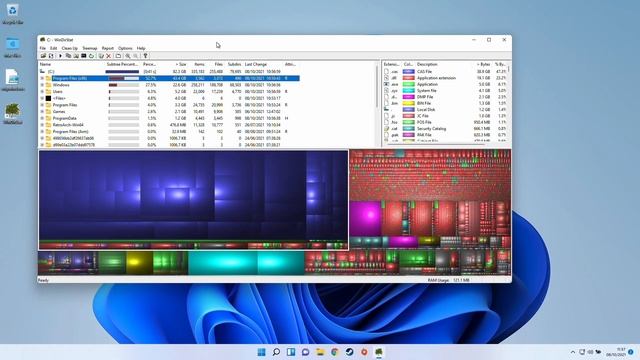Click the blue CAS File color swatch
The height and width of the screenshot is (360, 640).
[409, 71]
